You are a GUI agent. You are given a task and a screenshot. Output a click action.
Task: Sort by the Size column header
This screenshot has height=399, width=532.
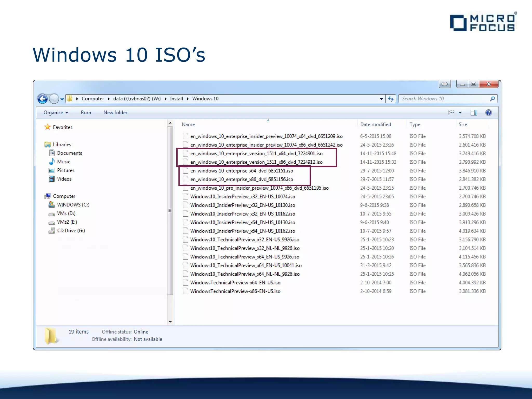463,124
